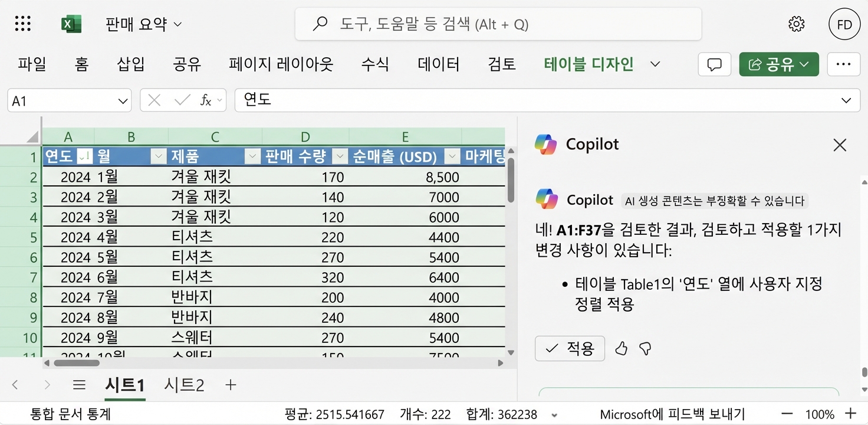Select the 시트2 sheet tab

click(x=184, y=385)
